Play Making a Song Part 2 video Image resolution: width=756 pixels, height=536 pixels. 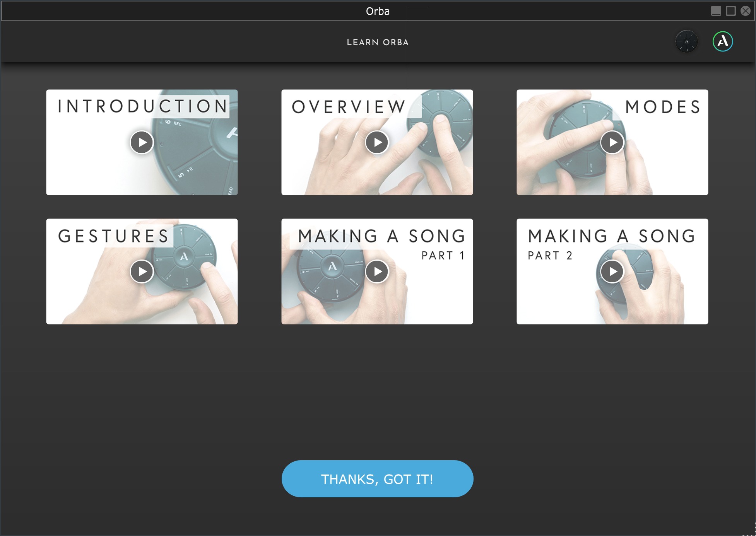612,271
